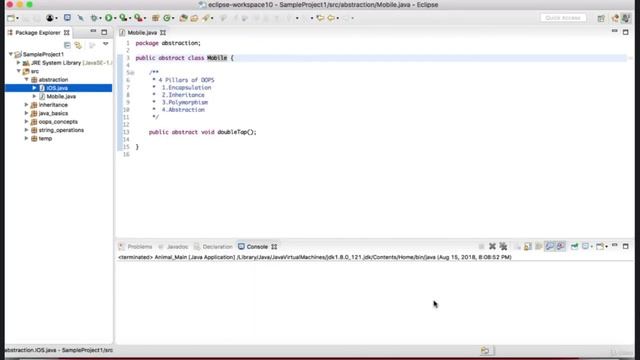Click the Open Type toolbar icon
Viewport: 640px width, 360px height.
click(184, 18)
